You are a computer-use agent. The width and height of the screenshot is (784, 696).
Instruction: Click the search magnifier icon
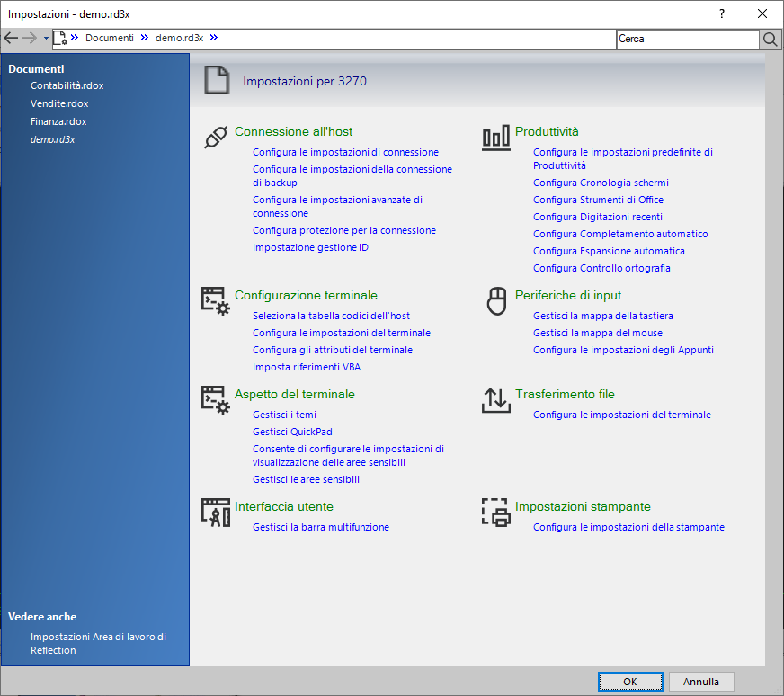point(771,39)
